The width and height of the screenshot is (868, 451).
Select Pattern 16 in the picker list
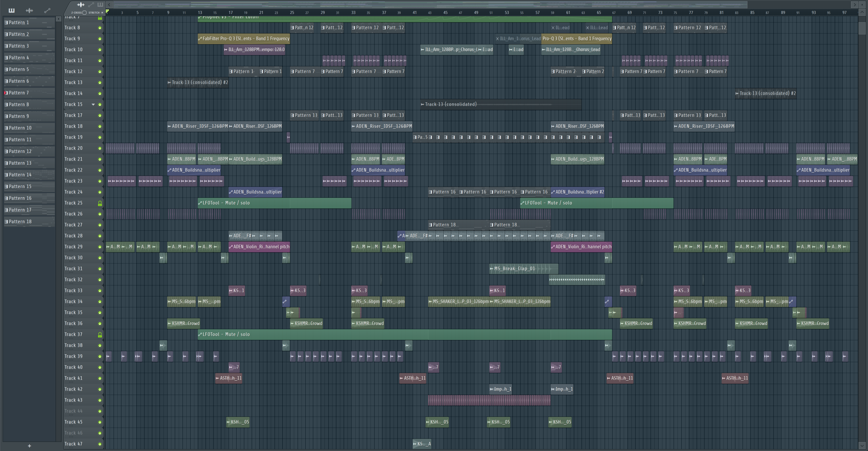[x=29, y=198]
